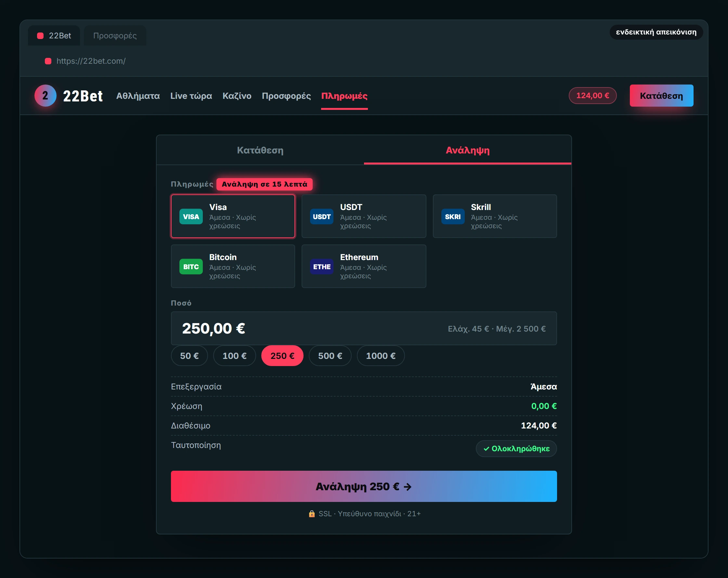Image resolution: width=728 pixels, height=578 pixels.
Task: Open the Καζίνο navigation item
Action: click(237, 96)
